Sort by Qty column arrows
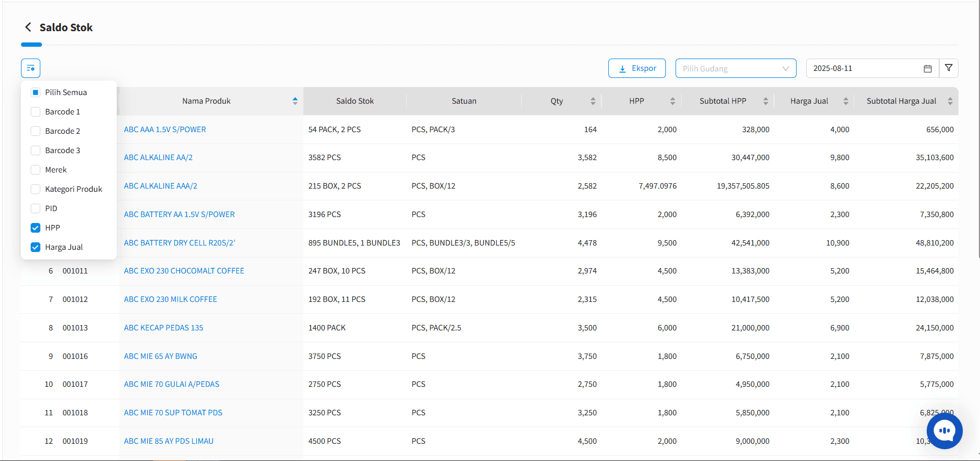The width and height of the screenshot is (980, 461). coord(593,101)
